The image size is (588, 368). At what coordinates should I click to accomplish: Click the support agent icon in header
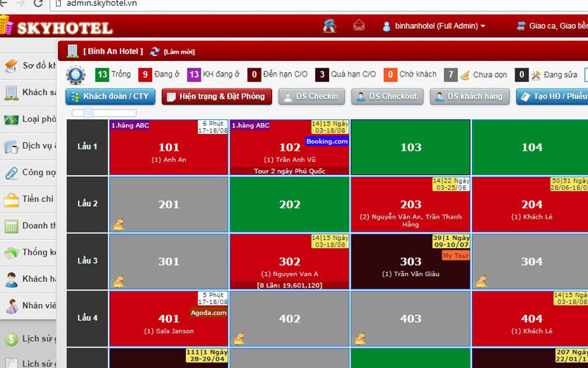pos(329,26)
